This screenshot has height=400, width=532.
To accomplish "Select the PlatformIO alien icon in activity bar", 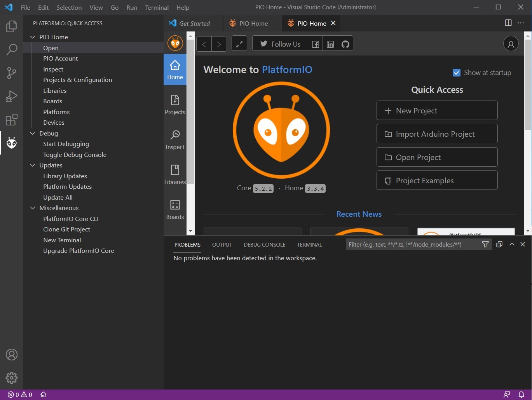I will pos(12,143).
